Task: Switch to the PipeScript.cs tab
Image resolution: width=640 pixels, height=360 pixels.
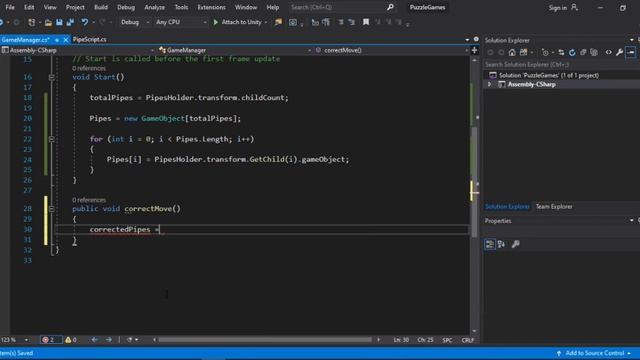Action: [x=90, y=40]
